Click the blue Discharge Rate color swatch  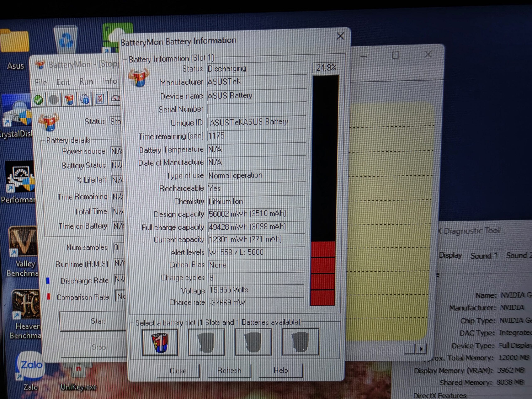tap(48, 281)
